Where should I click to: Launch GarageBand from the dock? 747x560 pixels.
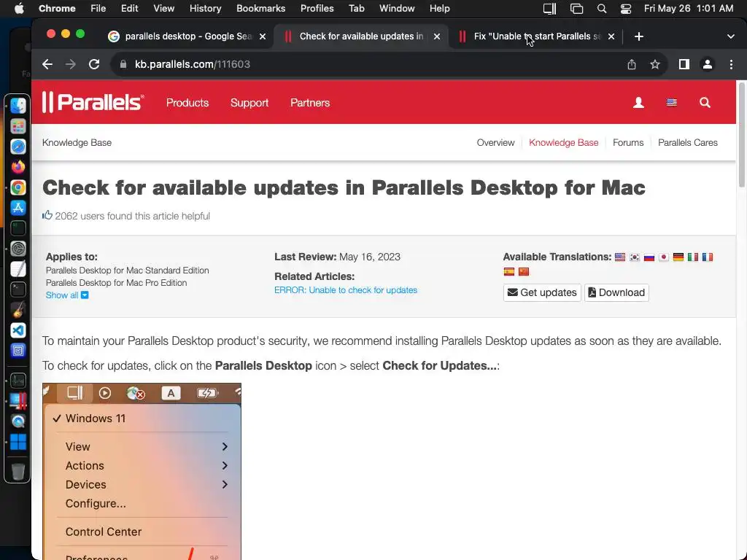(18, 310)
